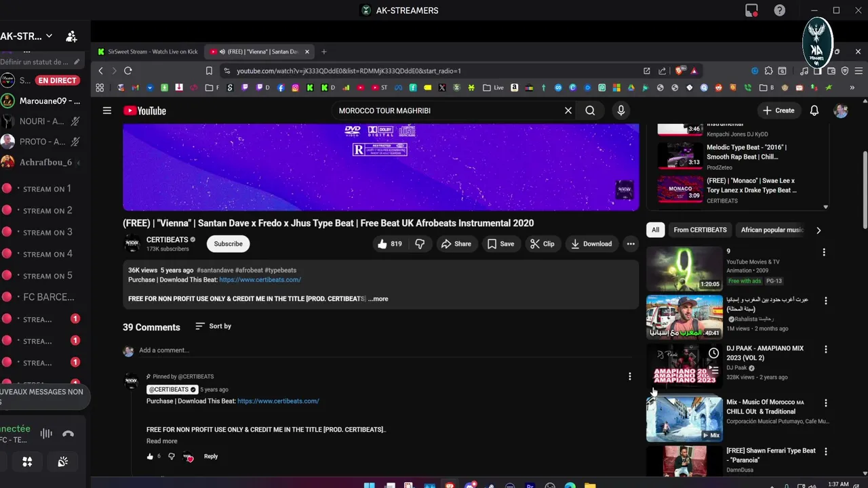This screenshot has width=868, height=488.
Task: Open the certibeats.com link in description
Action: [260, 279]
